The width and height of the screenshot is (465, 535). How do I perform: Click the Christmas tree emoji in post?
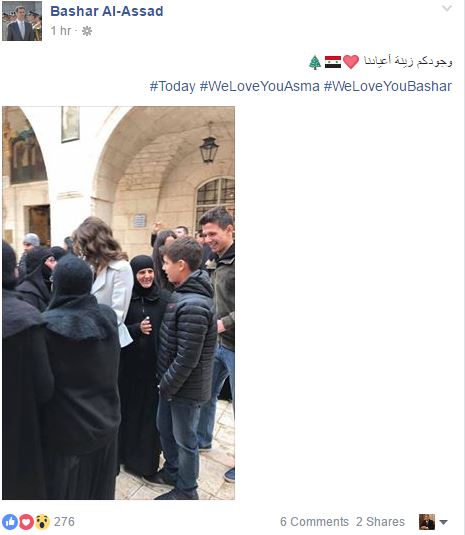tap(315, 62)
